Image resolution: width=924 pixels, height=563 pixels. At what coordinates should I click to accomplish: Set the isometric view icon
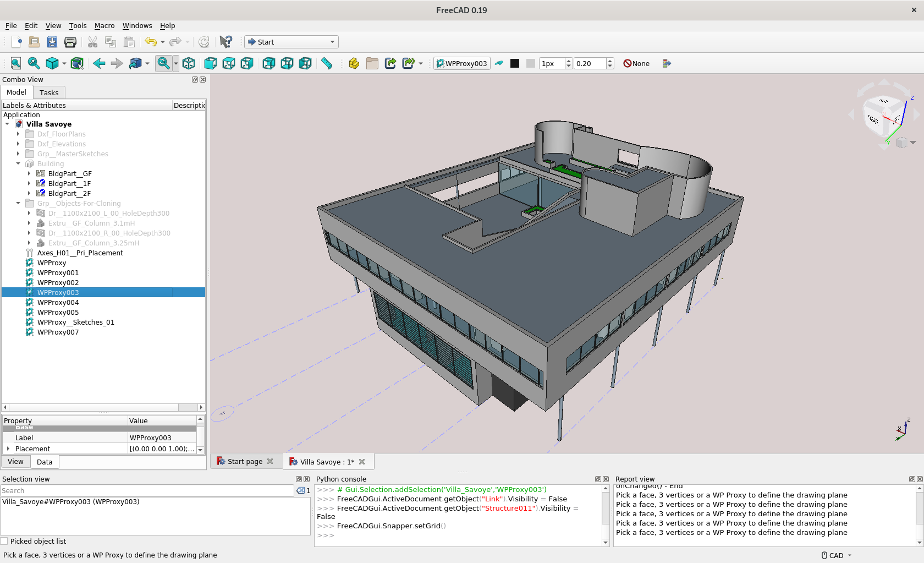[189, 63]
